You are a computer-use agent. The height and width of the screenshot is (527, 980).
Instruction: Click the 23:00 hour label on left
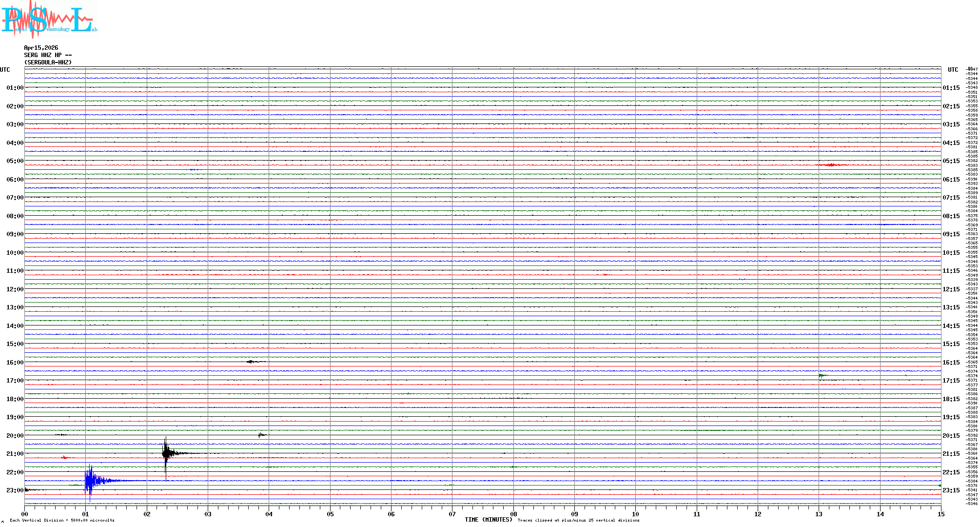(15, 490)
